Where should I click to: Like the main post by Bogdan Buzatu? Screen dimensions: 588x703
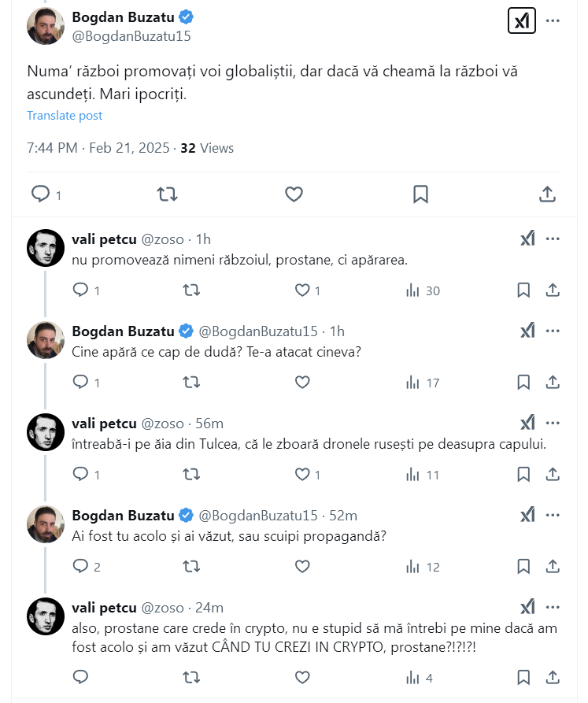294,194
